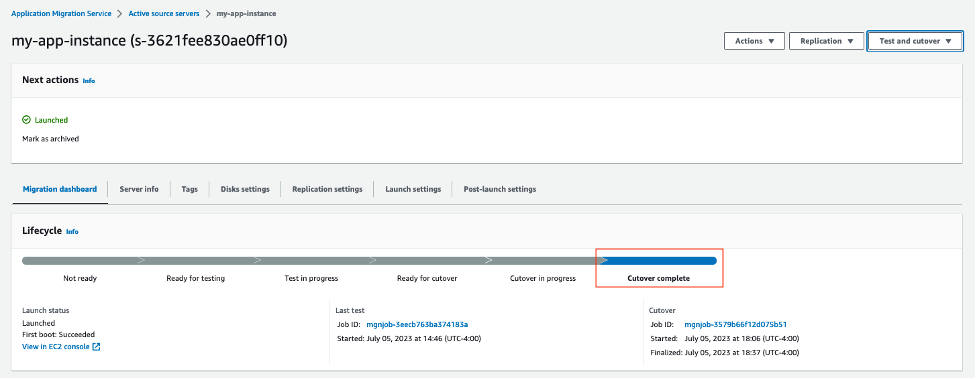Viewport: 977px width, 379px height.
Task: Go to Application Migration Service breadcrumb
Action: point(61,13)
